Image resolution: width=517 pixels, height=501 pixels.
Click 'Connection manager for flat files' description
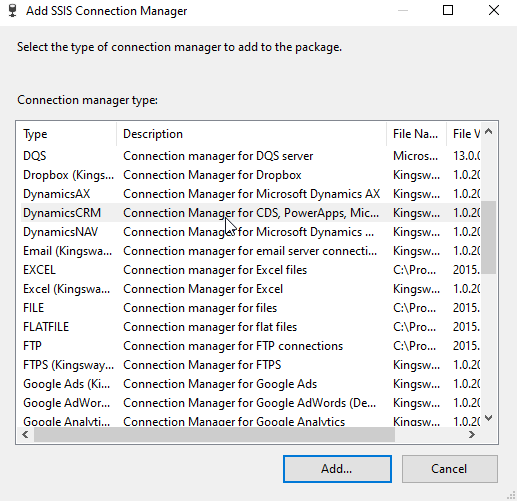(x=210, y=327)
